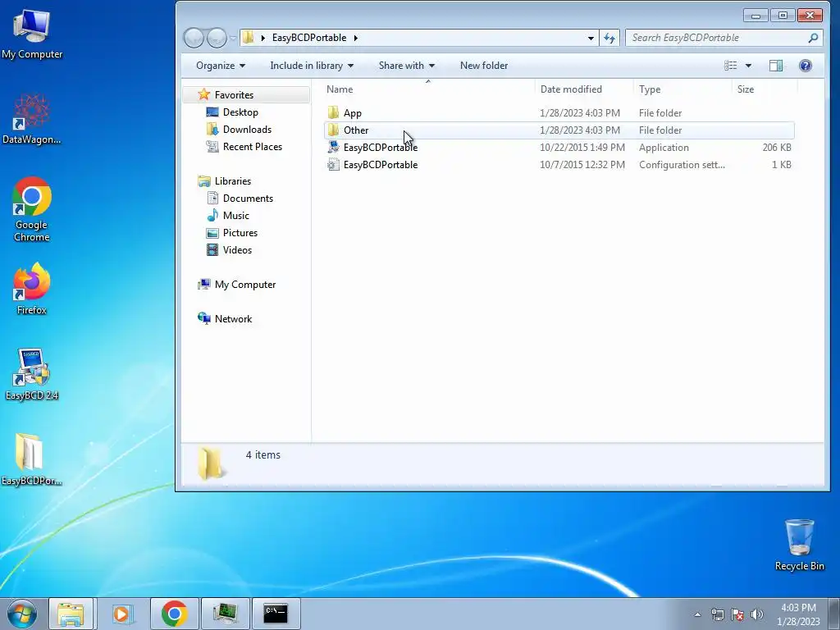The image size is (840, 630).
Task: Click the New folder button
Action: (x=484, y=66)
